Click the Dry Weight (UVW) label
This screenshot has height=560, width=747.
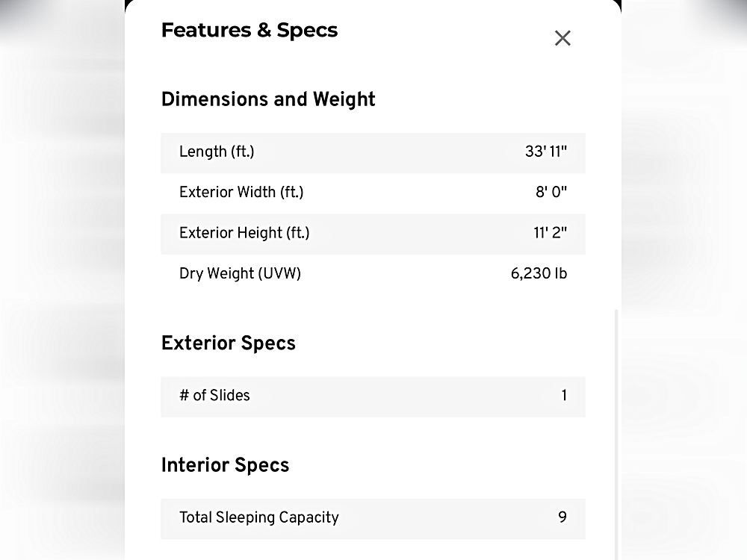(240, 274)
